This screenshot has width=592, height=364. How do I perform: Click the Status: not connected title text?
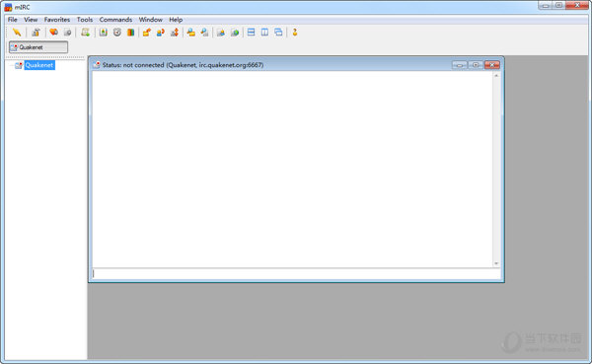(x=183, y=65)
